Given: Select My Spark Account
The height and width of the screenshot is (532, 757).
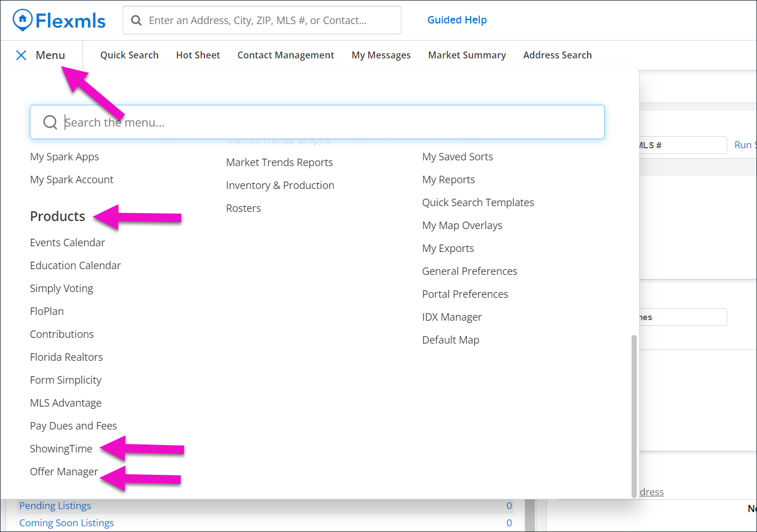Looking at the screenshot, I should 72,180.
